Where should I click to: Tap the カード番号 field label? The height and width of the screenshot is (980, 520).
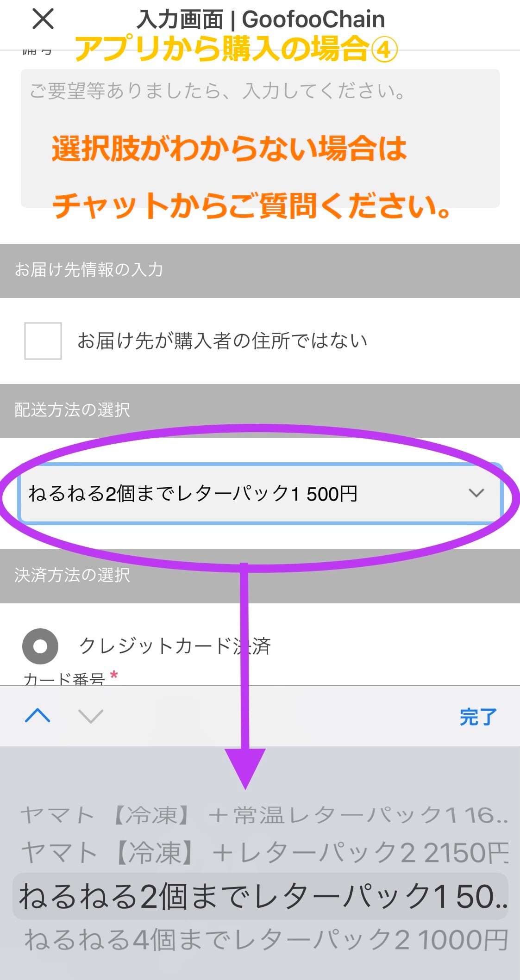64,679
